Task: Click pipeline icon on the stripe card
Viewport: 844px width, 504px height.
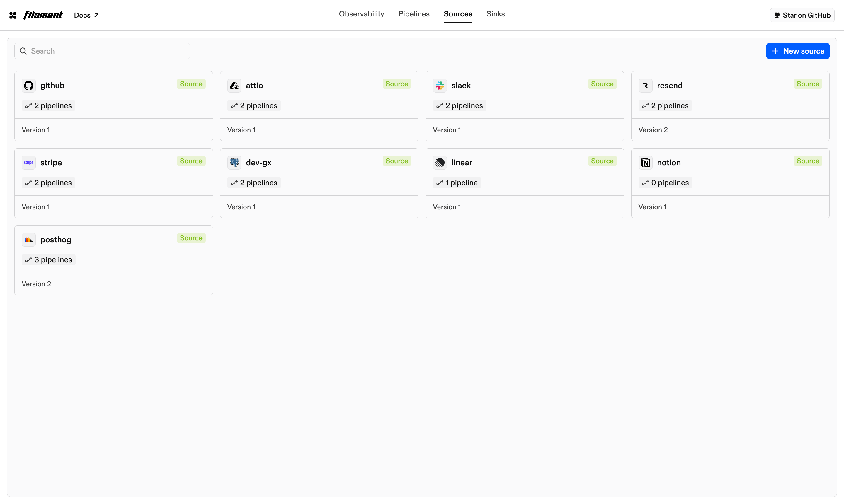Action: coord(28,183)
